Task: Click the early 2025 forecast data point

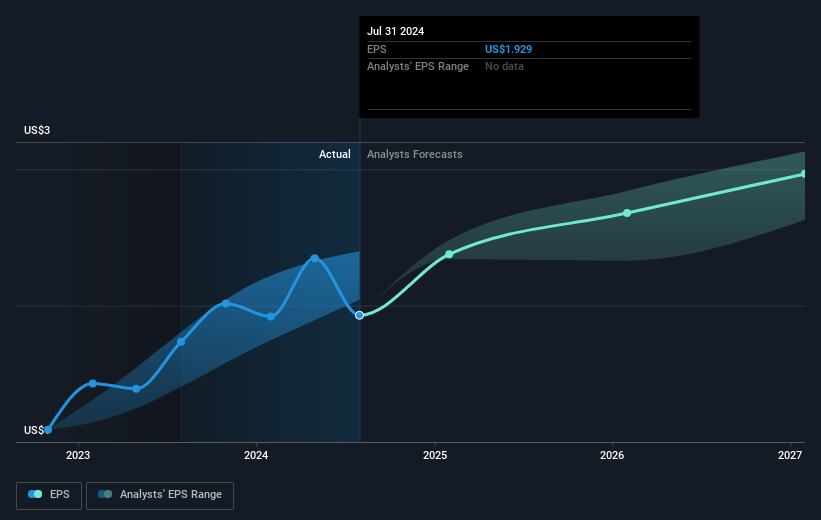Action: [x=449, y=255]
